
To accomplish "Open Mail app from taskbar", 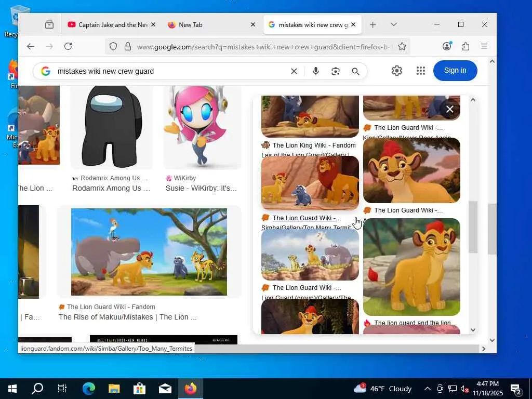I will coord(165,389).
